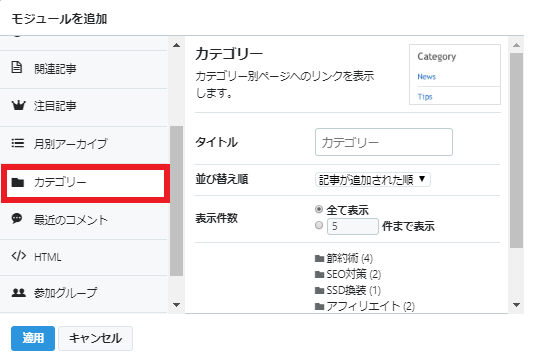
Task: Click the Tips link in the Category preview
Action: click(425, 97)
